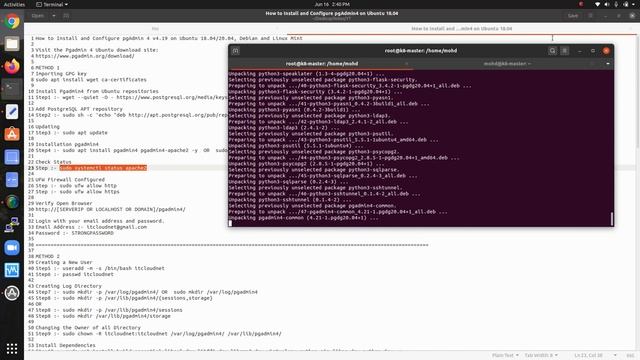Open the Software Updater dock icon
The image size is (640, 360).
tap(12, 293)
